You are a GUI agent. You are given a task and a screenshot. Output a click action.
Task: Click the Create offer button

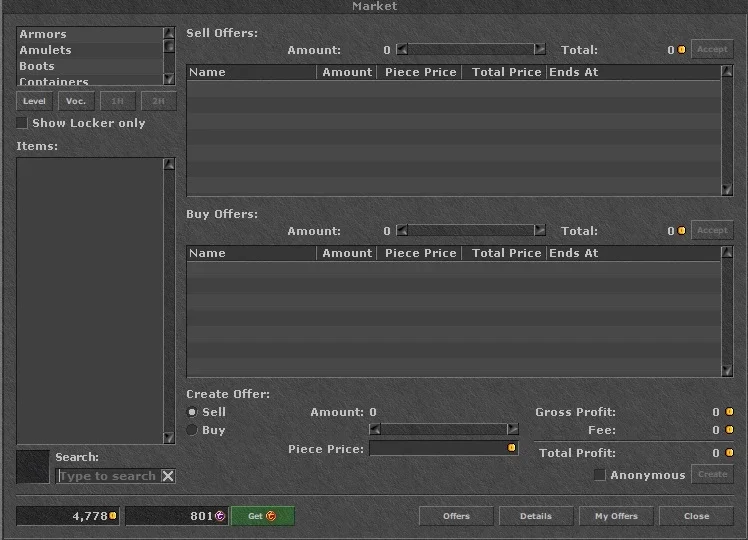[712, 474]
